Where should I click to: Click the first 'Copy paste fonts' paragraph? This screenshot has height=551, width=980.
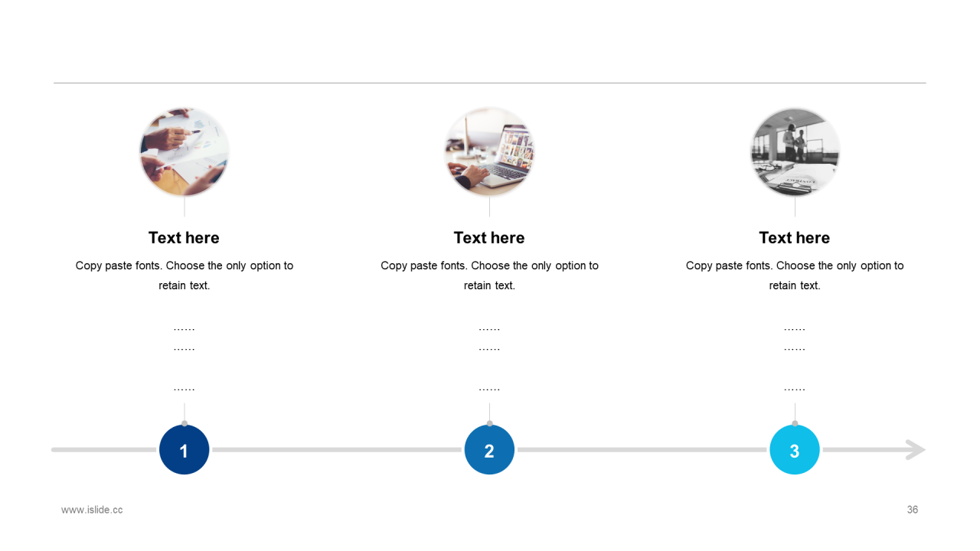[x=184, y=275]
